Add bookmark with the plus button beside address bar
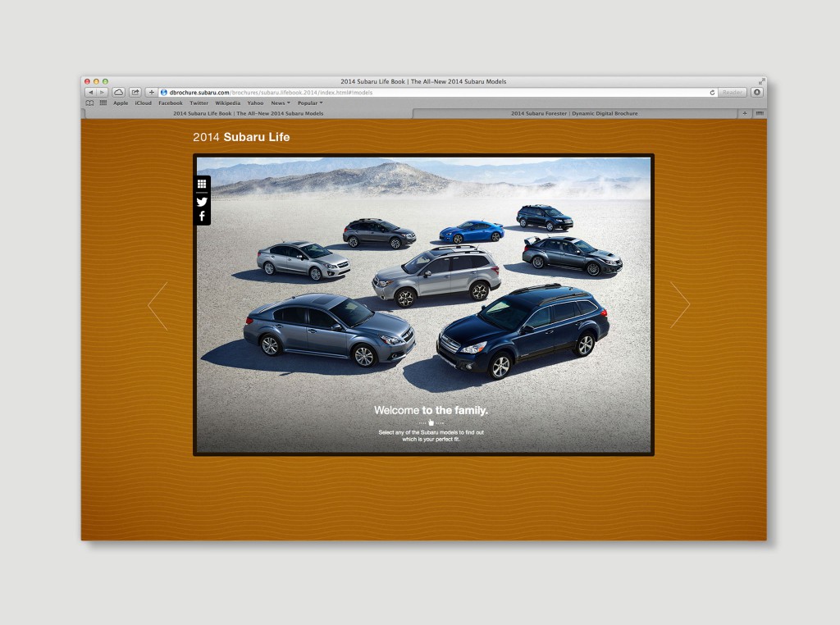 [x=151, y=93]
